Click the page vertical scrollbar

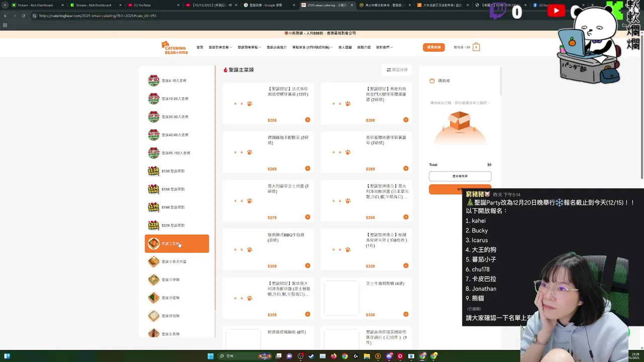pyautogui.click(x=642, y=108)
